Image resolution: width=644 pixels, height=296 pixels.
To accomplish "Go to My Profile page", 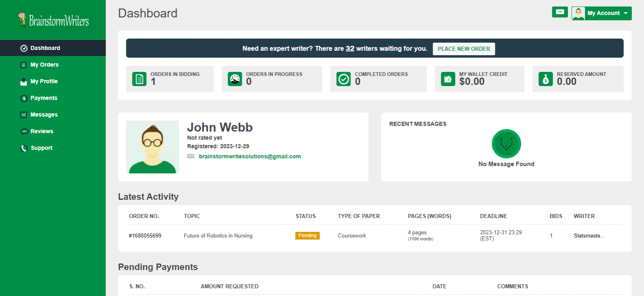I will click(44, 81).
